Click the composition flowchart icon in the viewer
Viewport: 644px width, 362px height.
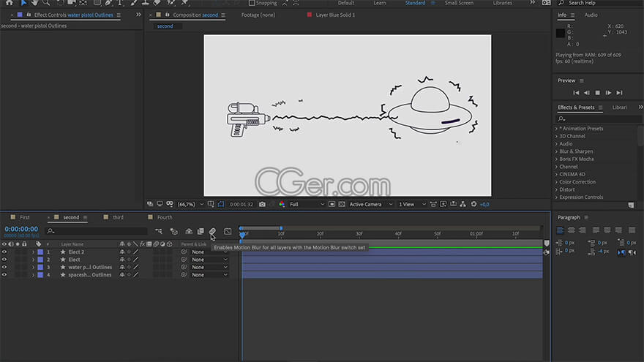(x=463, y=204)
